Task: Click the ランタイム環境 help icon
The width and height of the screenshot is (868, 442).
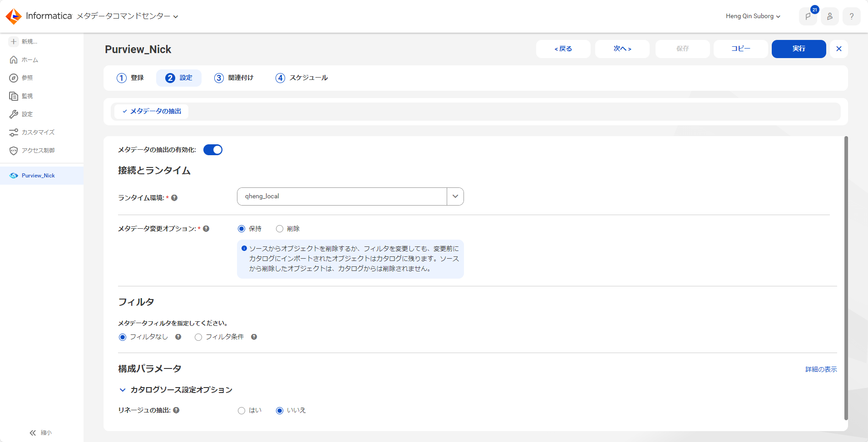Action: pyautogui.click(x=174, y=198)
